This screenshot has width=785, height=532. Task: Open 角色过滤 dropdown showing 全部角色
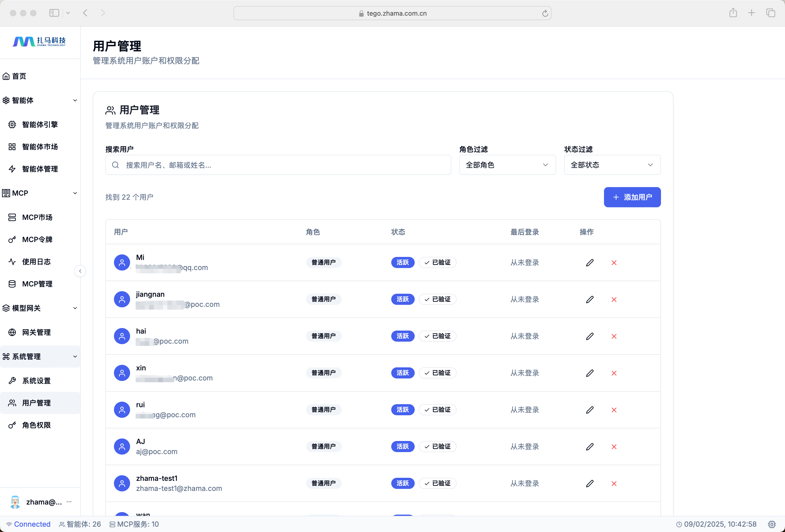(x=507, y=165)
